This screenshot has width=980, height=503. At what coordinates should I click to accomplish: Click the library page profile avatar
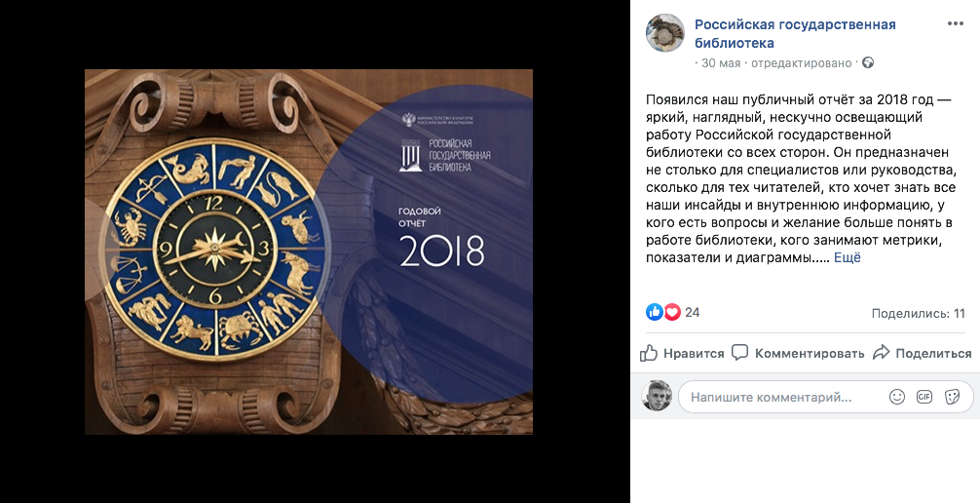click(665, 33)
